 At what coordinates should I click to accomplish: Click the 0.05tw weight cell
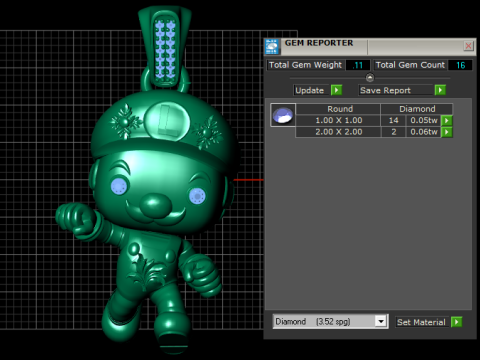coord(423,120)
